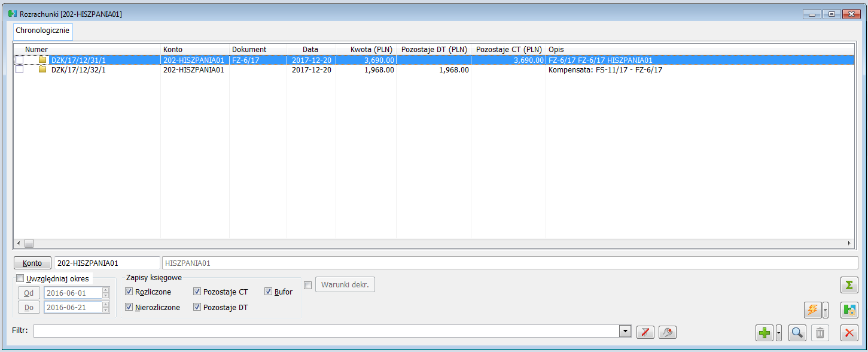868x352 pixels.
Task: Sort by the Pozostaje CT (PLN) column header
Action: [508, 49]
